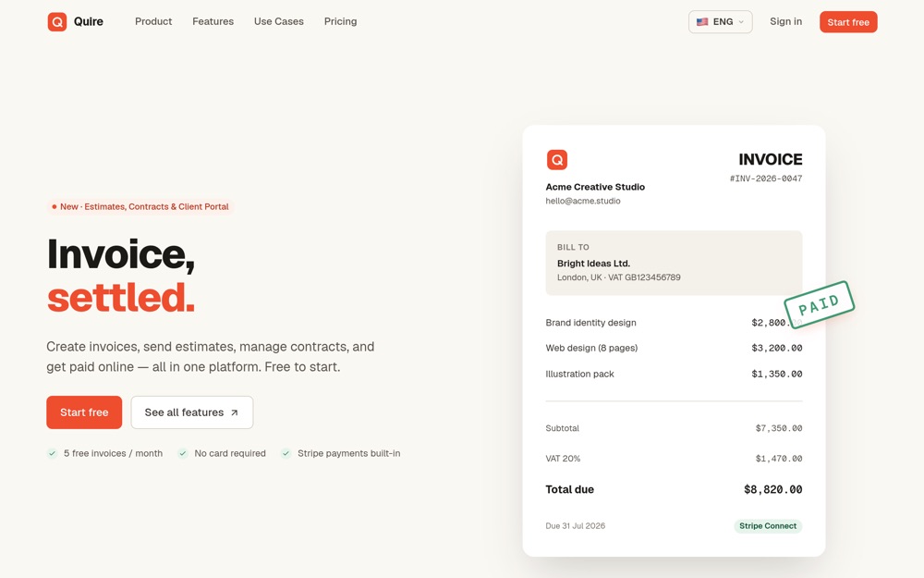Open the ENG language dropdown

coord(720,22)
